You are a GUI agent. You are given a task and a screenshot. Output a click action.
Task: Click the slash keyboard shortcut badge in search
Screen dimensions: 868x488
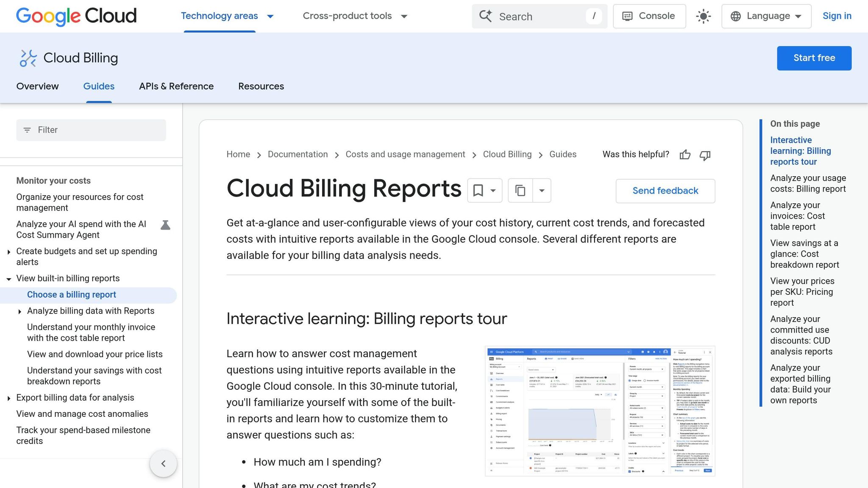[594, 16]
